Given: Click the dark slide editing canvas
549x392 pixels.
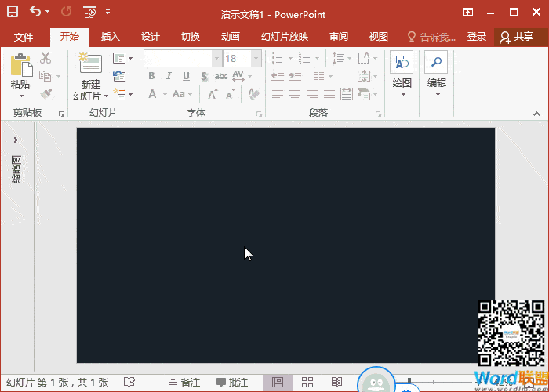Looking at the screenshot, I should click(x=285, y=245).
